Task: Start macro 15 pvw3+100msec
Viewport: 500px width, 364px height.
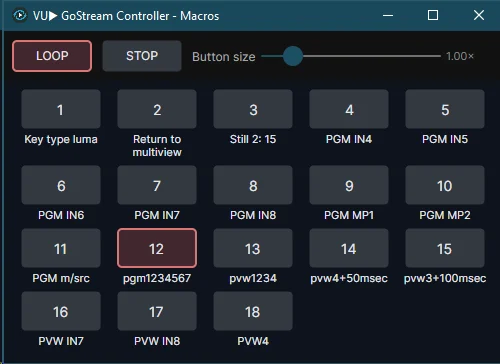Action: click(445, 248)
